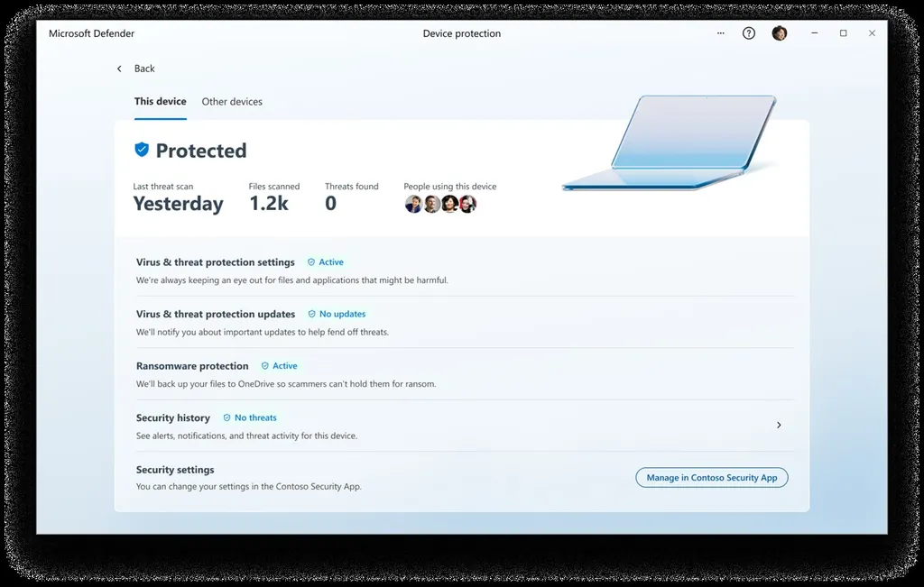Click the See alerts, notifications description text
This screenshot has width=924, height=587.
pos(247,436)
